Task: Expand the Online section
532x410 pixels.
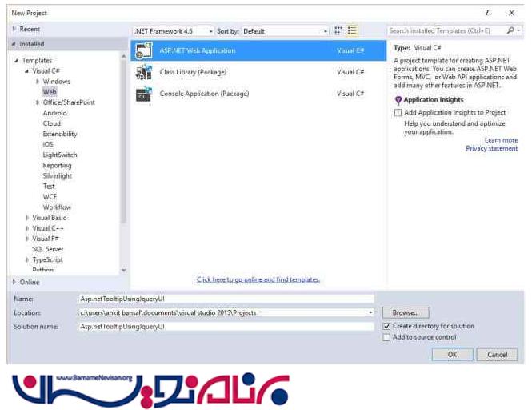Action: pyautogui.click(x=14, y=283)
